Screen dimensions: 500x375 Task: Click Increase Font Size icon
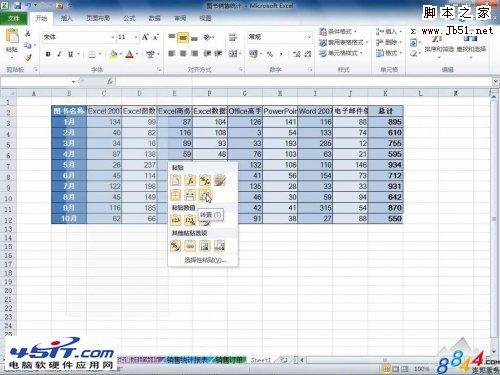(x=145, y=37)
